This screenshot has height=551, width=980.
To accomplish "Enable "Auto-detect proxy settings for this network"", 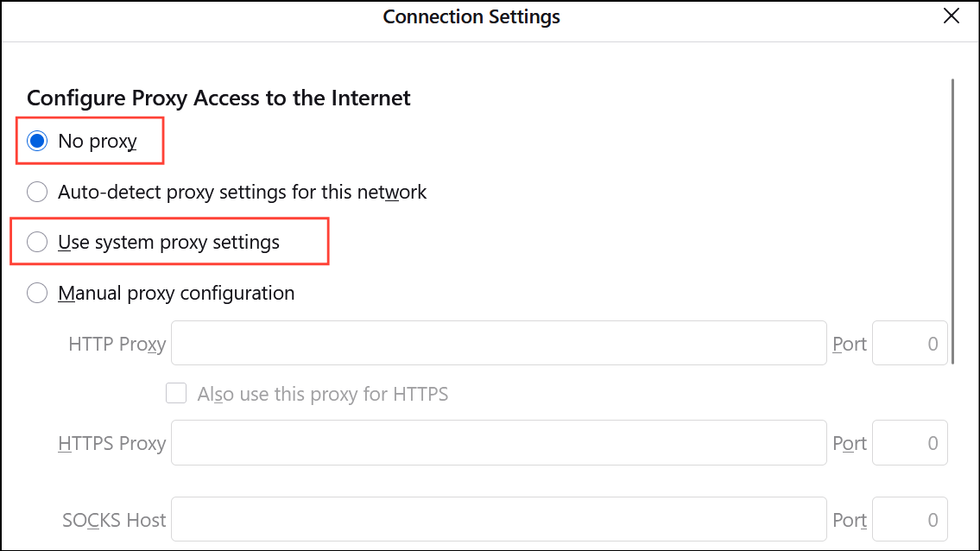I will point(37,192).
